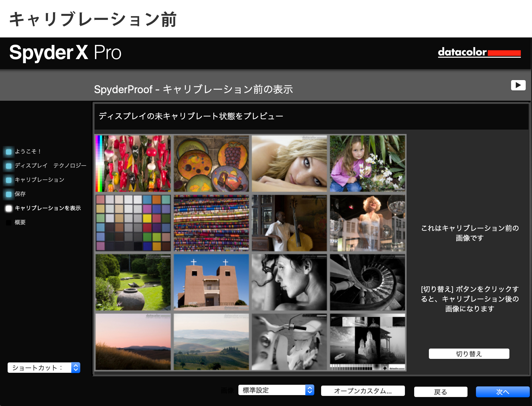The image size is (532, 406).
Task: Click the ディスプレイの未キャリブレート状態をプレビュー text
Action: (191, 116)
